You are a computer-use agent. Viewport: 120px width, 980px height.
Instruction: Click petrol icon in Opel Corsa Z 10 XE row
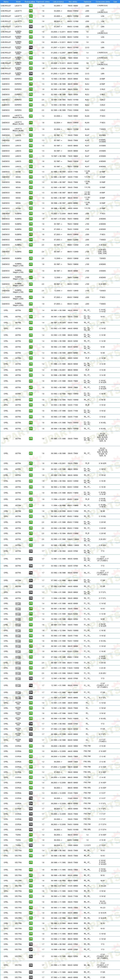click(x=31, y=746)
